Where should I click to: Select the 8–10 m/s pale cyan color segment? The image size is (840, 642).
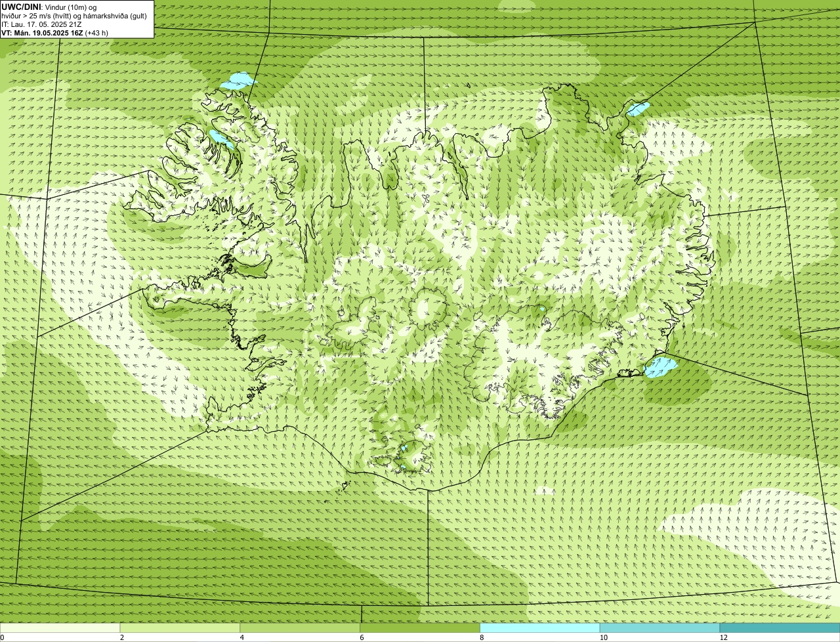[x=540, y=628]
